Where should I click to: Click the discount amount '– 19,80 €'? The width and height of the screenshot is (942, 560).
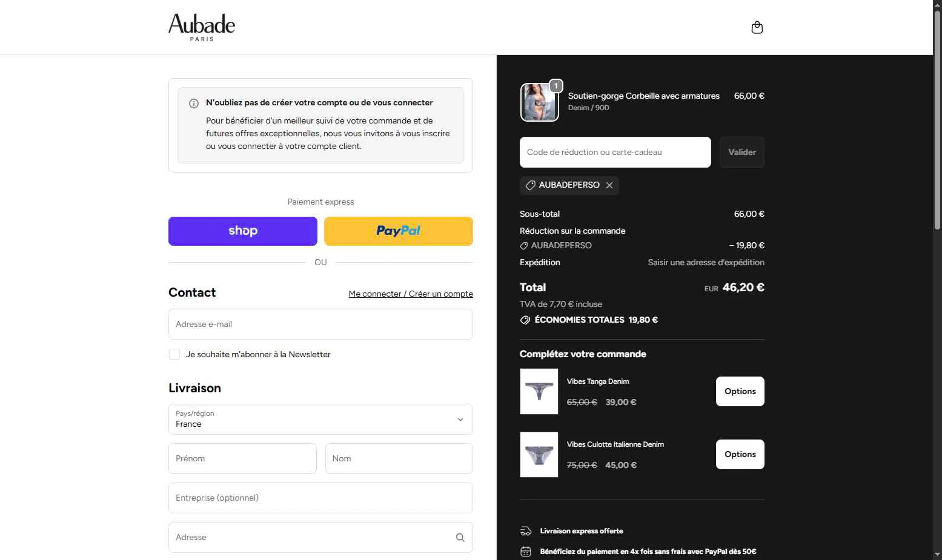pyautogui.click(x=747, y=245)
